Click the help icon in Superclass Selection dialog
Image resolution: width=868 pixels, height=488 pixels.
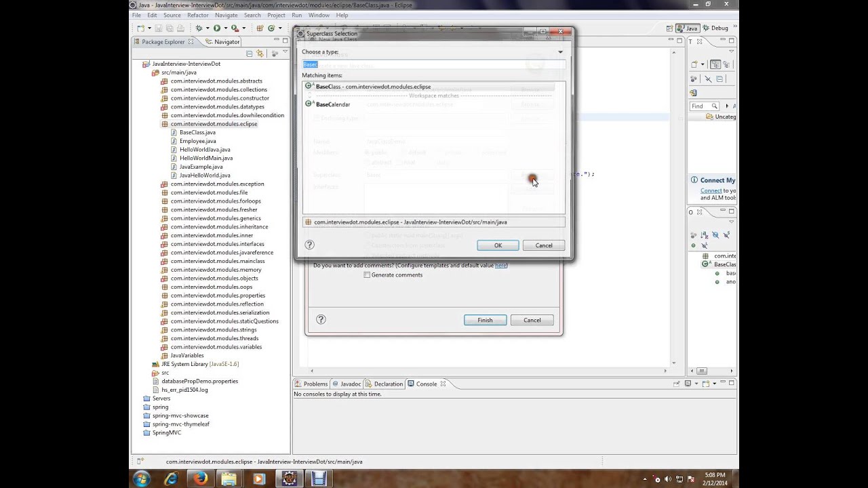(309, 245)
